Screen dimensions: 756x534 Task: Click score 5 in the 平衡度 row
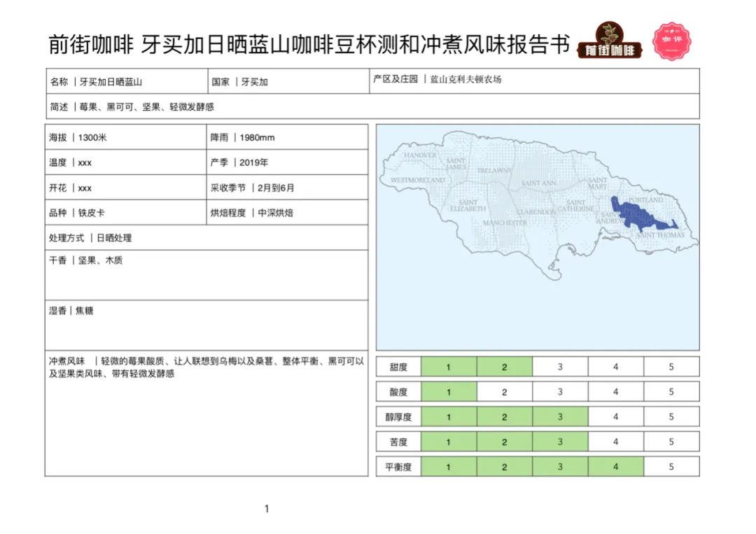[x=671, y=467]
